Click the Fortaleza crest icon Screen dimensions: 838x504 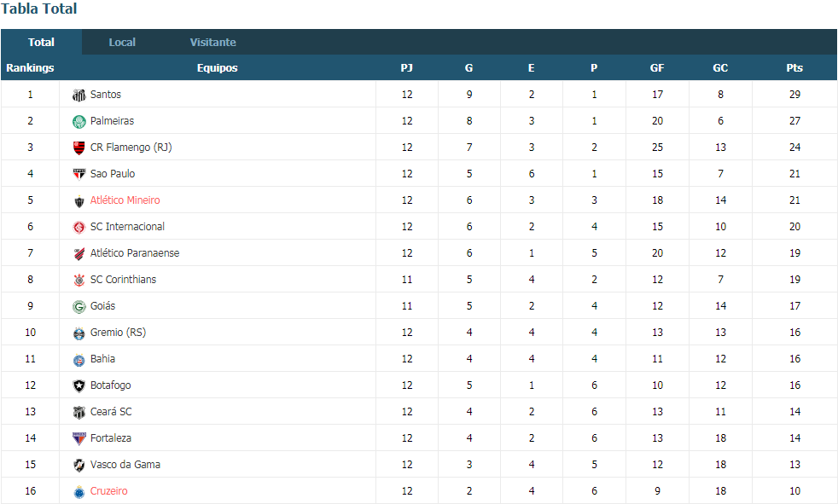(x=79, y=439)
